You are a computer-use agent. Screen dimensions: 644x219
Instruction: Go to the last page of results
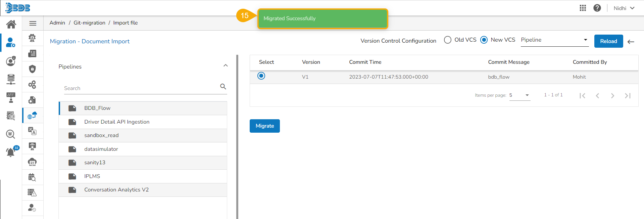point(628,96)
